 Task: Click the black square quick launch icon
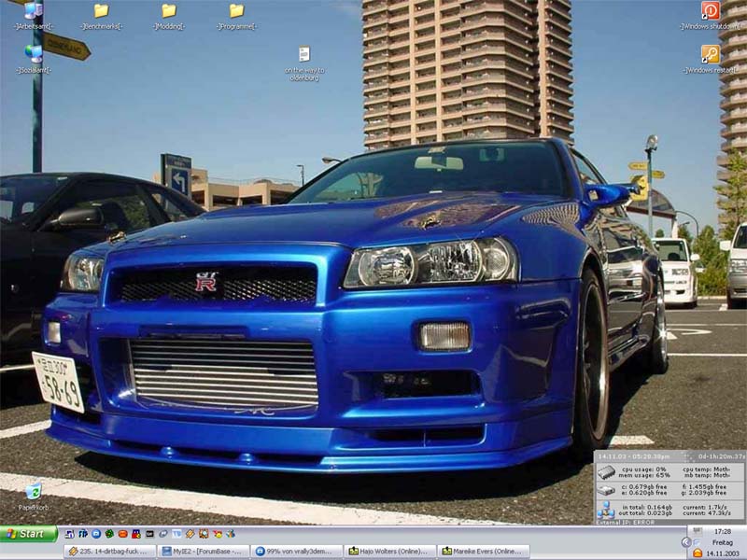[149, 534]
